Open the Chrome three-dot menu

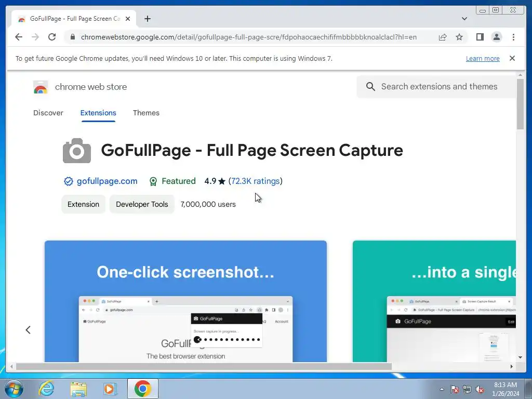click(513, 37)
